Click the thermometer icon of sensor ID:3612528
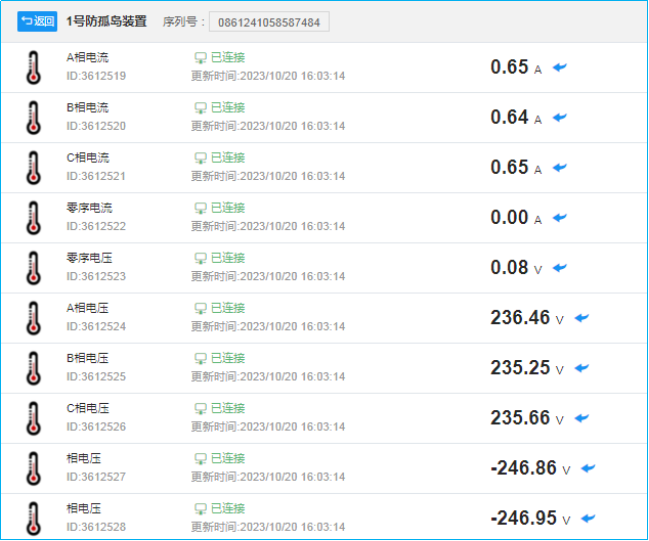 tap(34, 518)
